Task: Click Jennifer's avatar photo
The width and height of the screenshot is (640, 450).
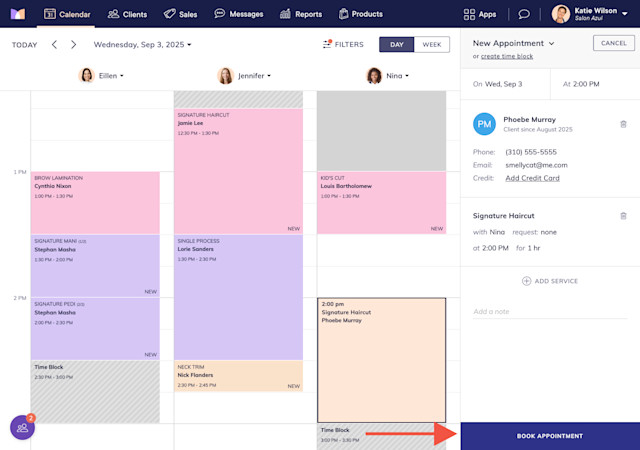Action: 225,76
